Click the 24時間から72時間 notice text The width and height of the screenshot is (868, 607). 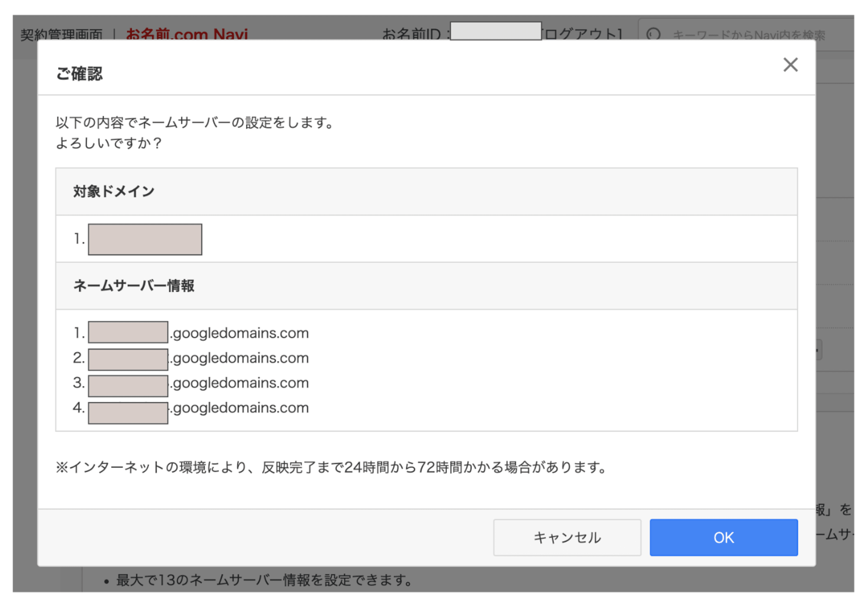click(x=331, y=467)
